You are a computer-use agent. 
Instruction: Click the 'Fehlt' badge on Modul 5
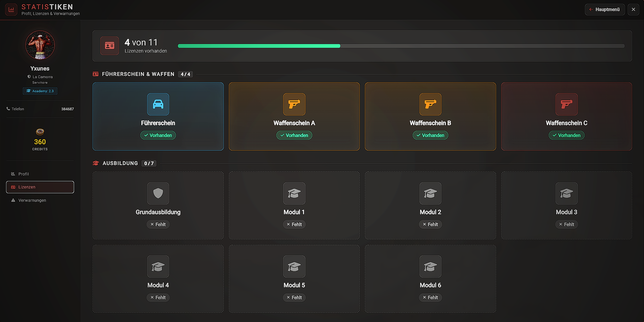tap(294, 297)
